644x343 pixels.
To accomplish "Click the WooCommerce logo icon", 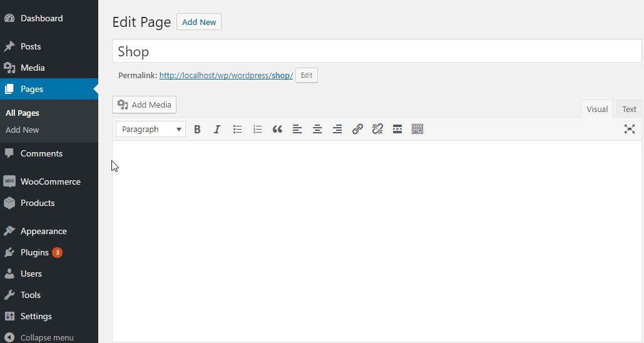I will [x=9, y=182].
